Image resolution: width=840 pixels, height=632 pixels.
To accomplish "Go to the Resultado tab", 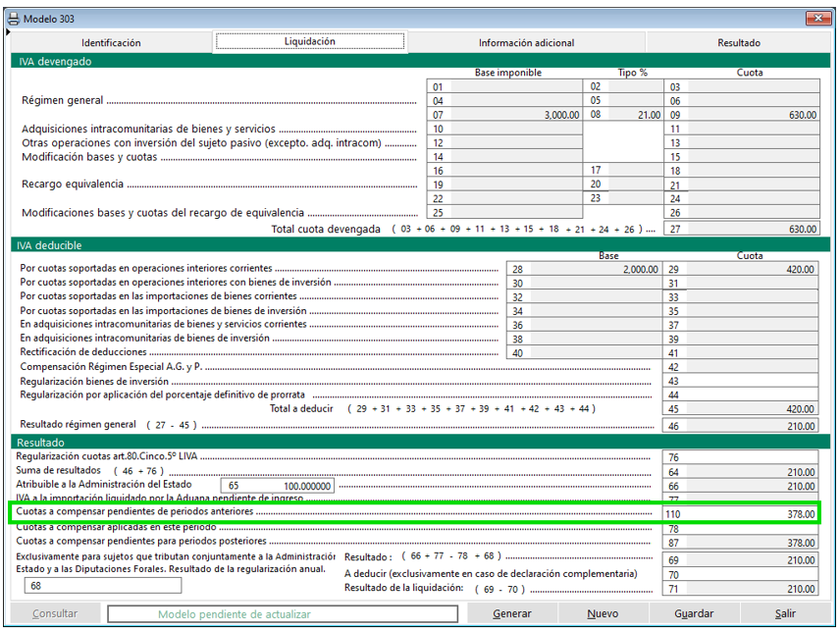I will pos(739,43).
